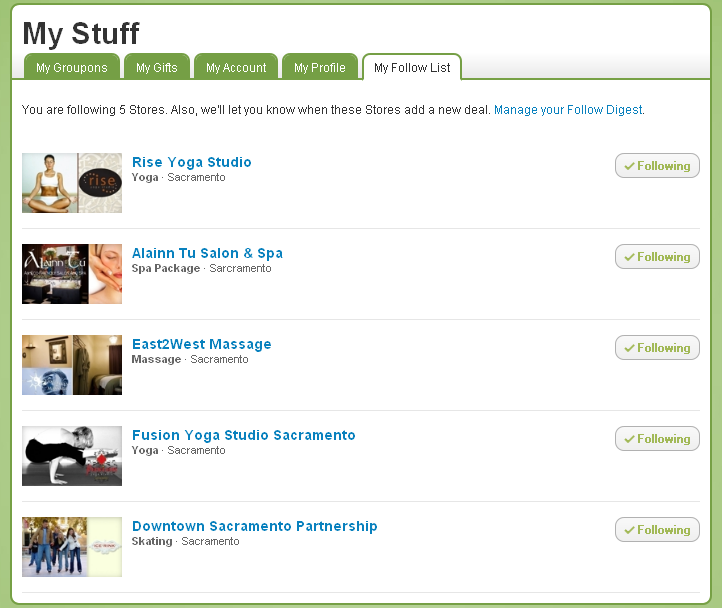Open Manage your Follow Digest link
Screen dimensions: 722x608
click(568, 110)
